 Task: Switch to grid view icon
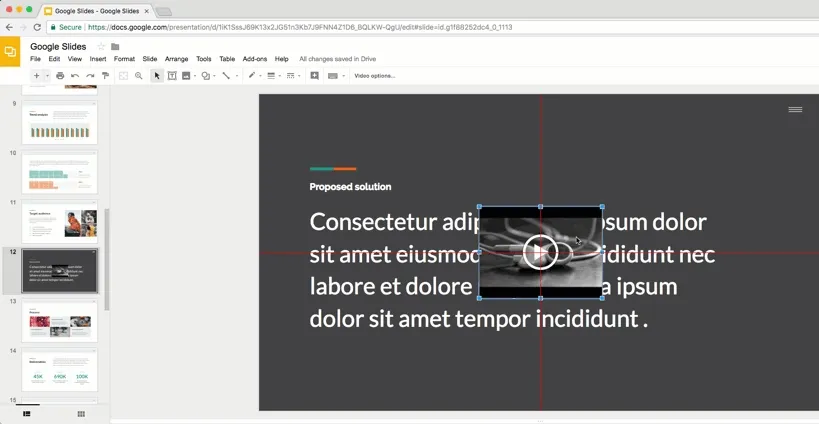(81, 414)
